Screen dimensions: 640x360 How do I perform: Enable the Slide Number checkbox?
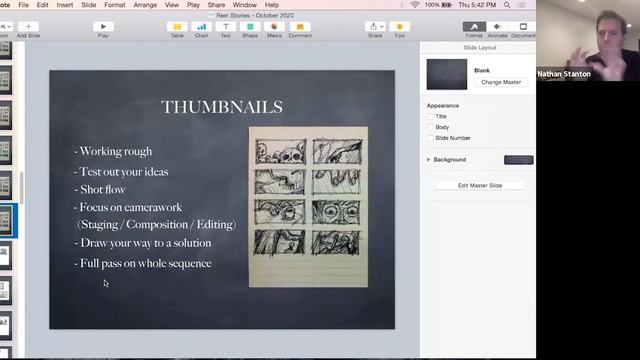tap(430, 138)
